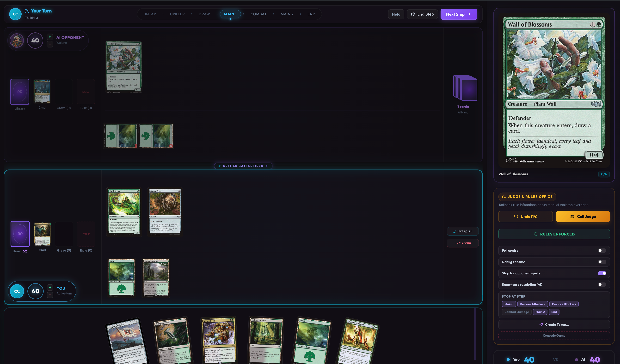
Task: Click the AETHER BATTLEFIELD divider label
Action: [x=243, y=166]
